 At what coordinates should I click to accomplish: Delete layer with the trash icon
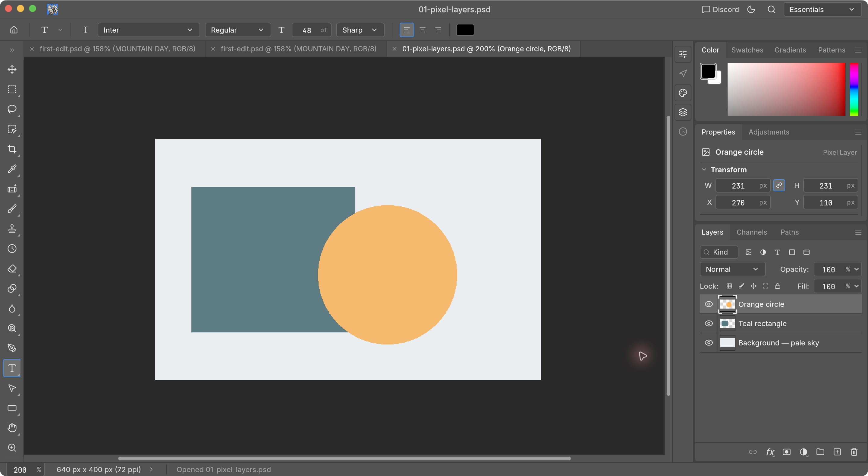[854, 452]
